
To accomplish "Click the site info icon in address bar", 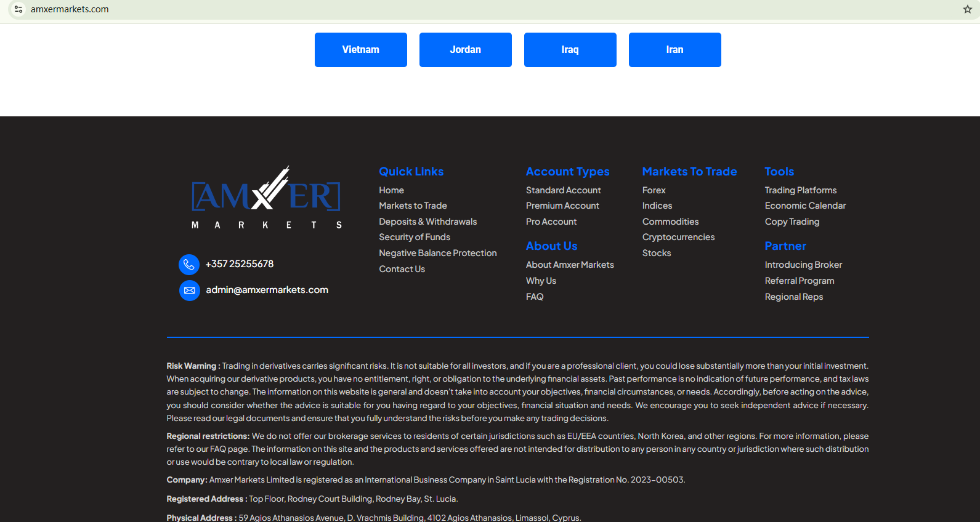I will pos(18,9).
